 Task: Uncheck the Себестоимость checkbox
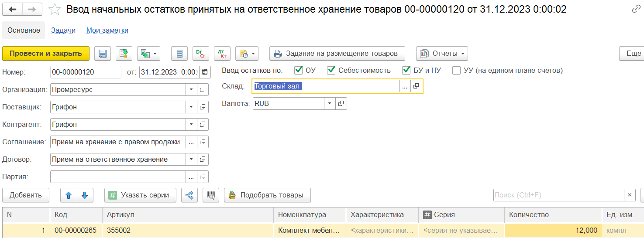pos(331,70)
